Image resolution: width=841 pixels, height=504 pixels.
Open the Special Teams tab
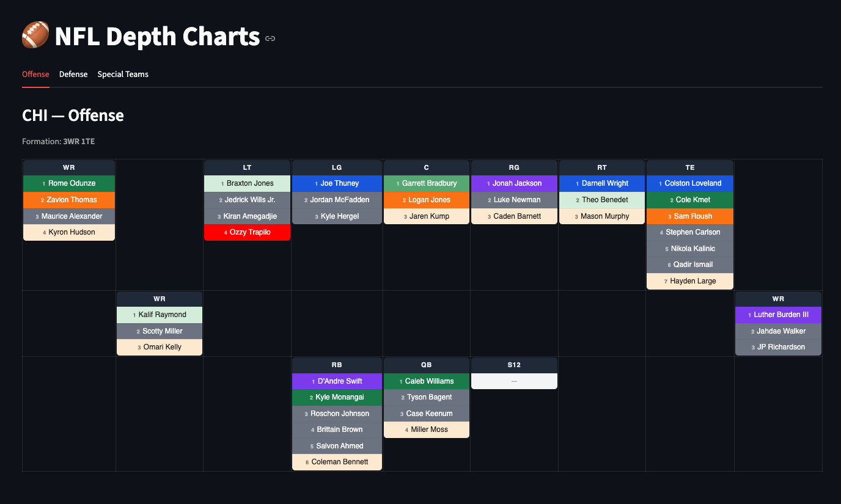123,74
